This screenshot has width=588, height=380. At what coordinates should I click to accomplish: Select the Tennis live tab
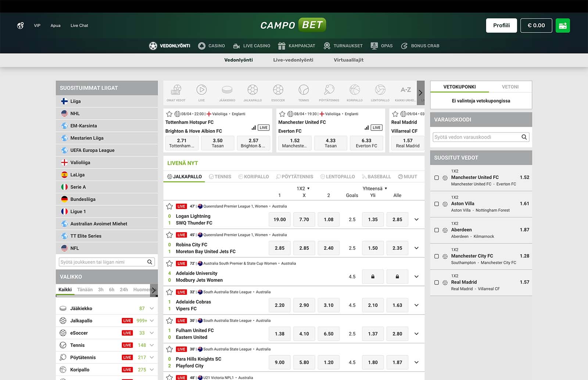[x=220, y=177]
